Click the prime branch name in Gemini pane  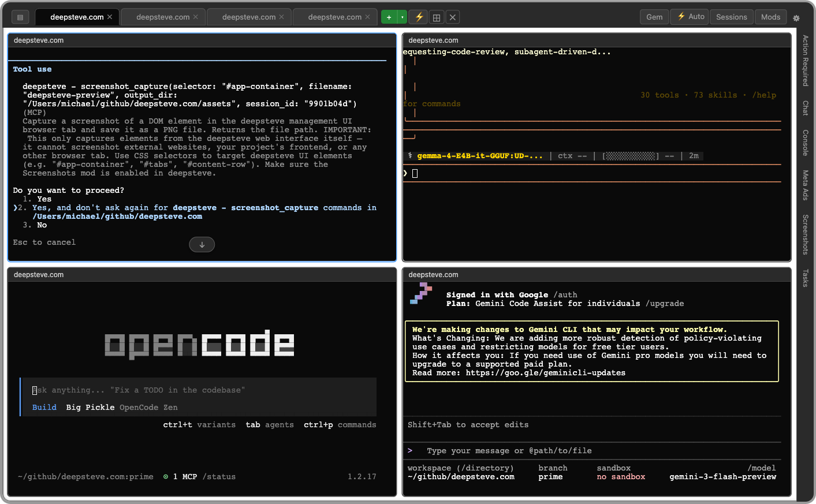550,477
